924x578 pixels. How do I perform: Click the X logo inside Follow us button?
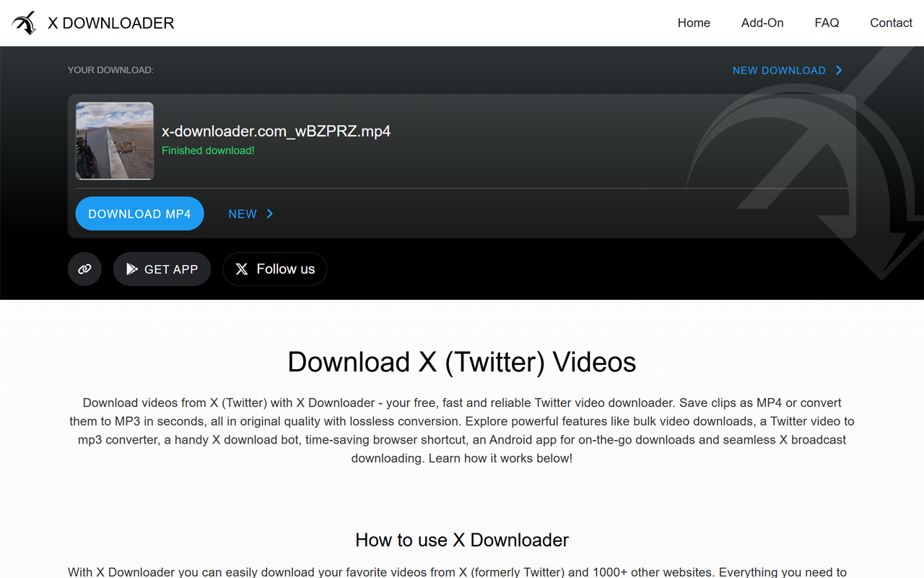point(240,269)
